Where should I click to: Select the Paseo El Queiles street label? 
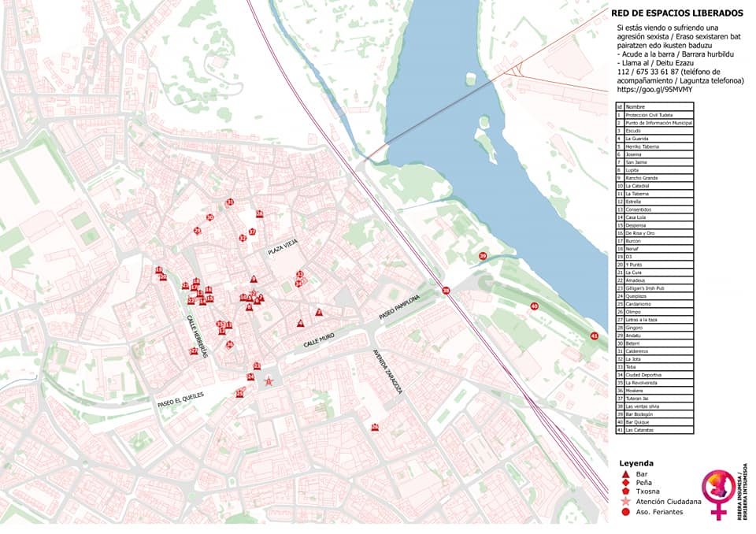click(x=181, y=400)
